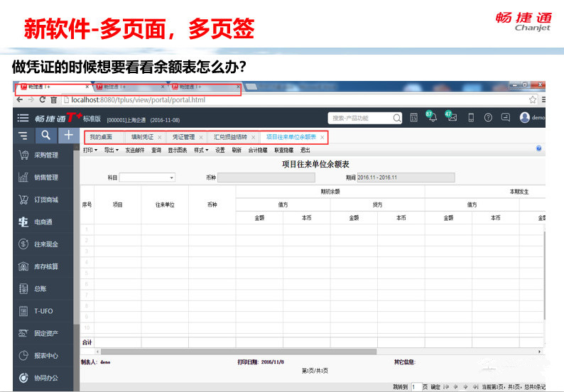This screenshot has width=564, height=392.
Task: Click browser reload icon
Action: [43, 99]
